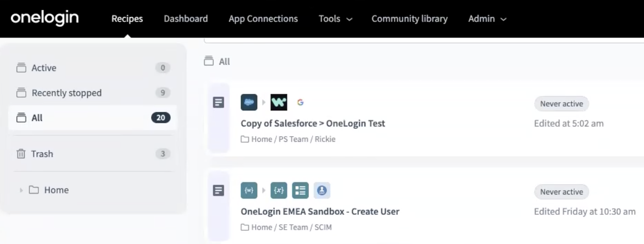The width and height of the screenshot is (644, 244).
Task: Click the search input field above All
Action: click(423, 40)
